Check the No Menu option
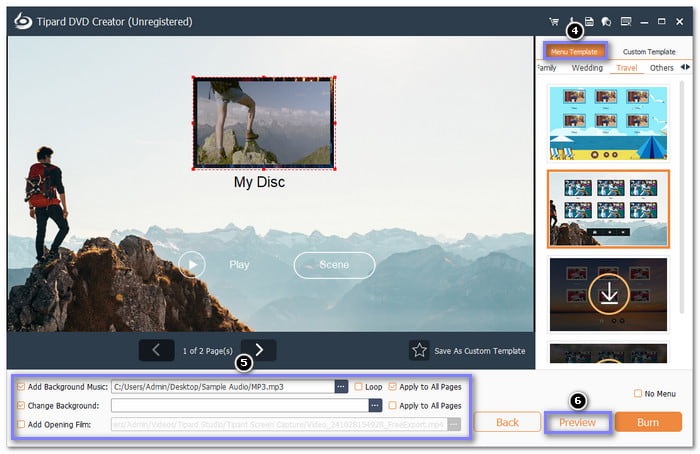This screenshot has height=454, width=700. pos(638,393)
